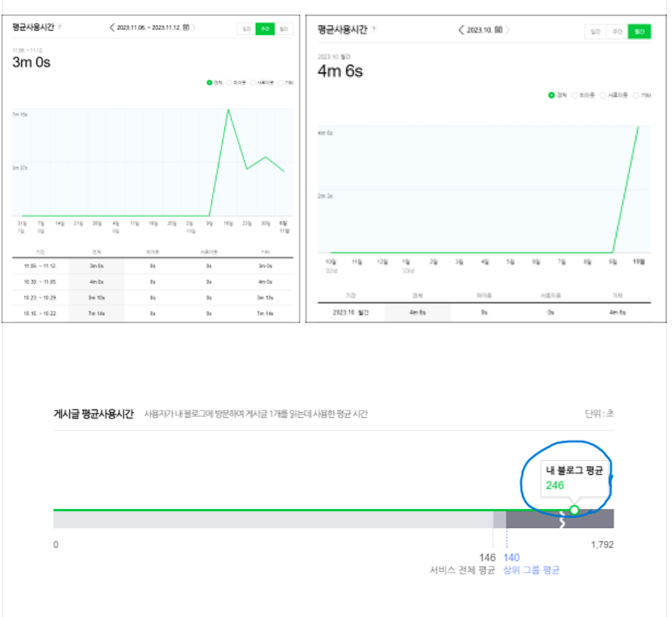Go to previous week before 2023.11.06.
The image size is (672, 617).
tap(112, 28)
